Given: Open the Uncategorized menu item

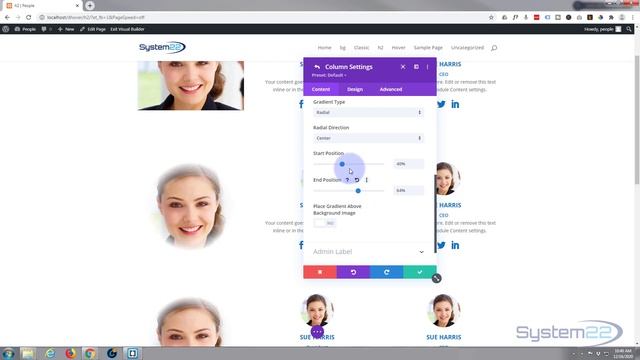Looking at the screenshot, I should (x=467, y=48).
